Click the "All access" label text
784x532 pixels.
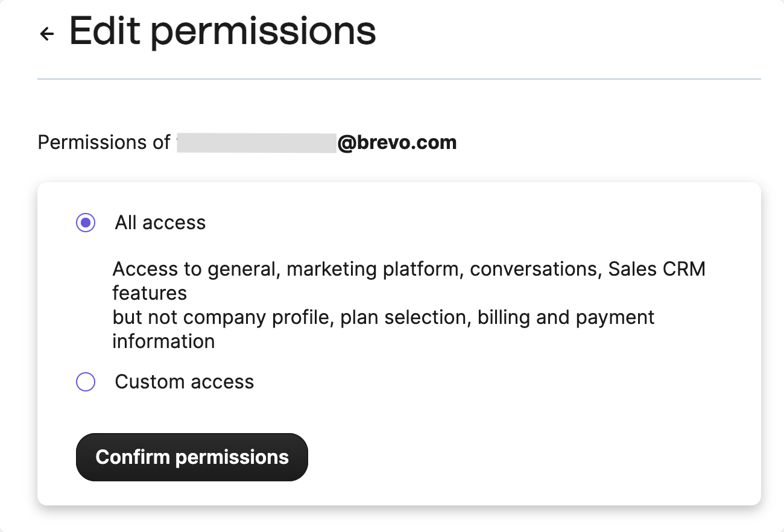(160, 223)
